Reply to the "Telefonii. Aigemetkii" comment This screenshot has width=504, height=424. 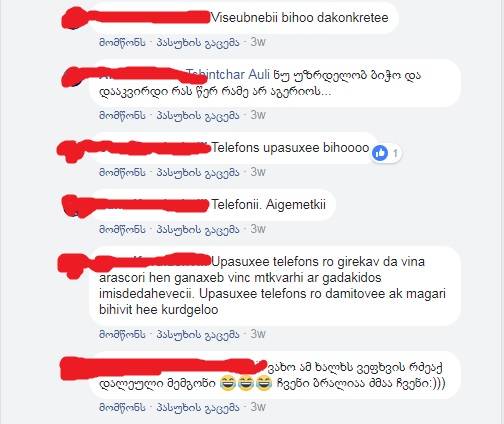tap(198, 229)
